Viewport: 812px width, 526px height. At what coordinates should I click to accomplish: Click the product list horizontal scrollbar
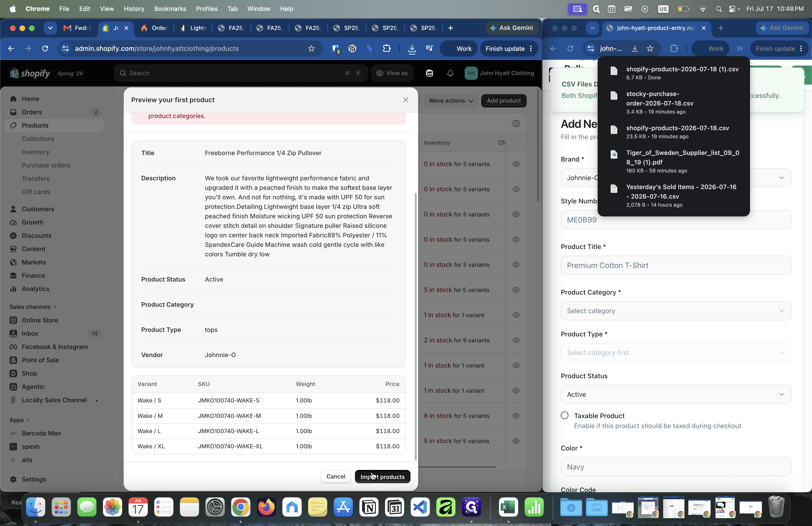coord(457,467)
